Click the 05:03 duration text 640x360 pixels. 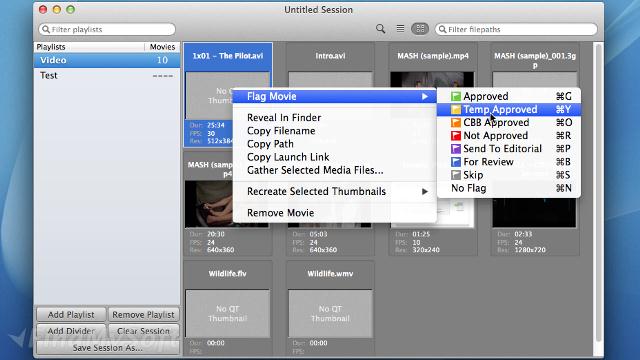[x=318, y=234]
